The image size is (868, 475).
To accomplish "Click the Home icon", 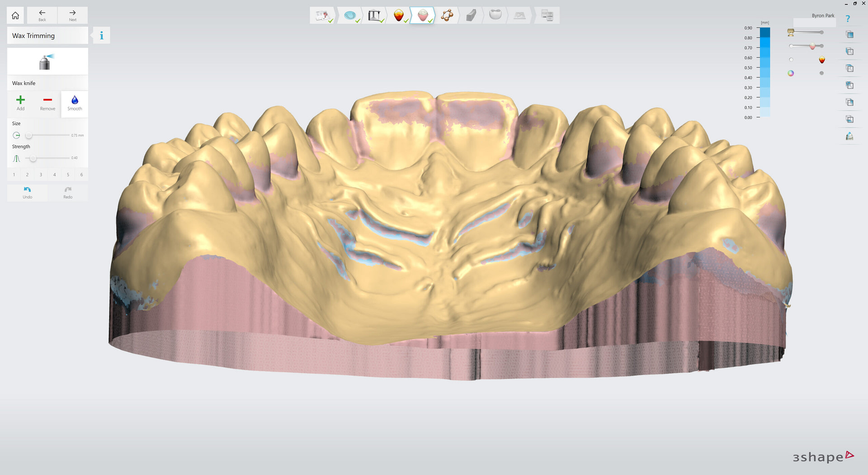I will 15,15.
